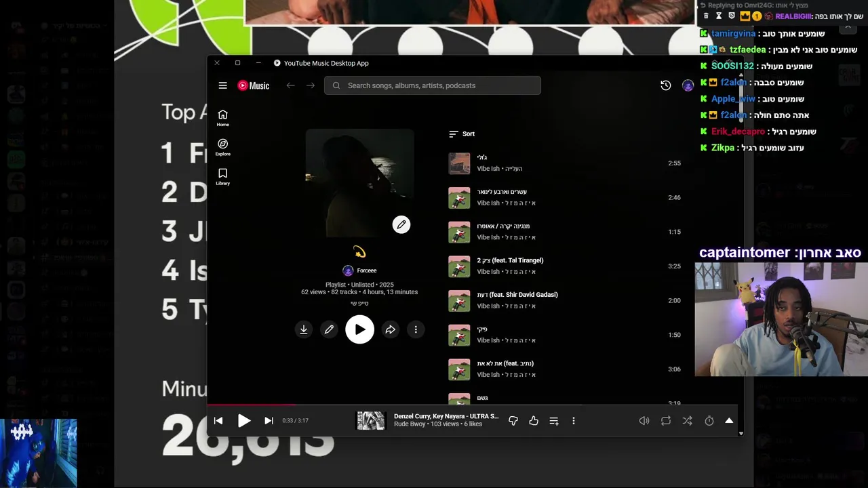This screenshot has width=868, height=488.
Task: Click the 2:55 duration of ג'ולי
Action: point(674,163)
